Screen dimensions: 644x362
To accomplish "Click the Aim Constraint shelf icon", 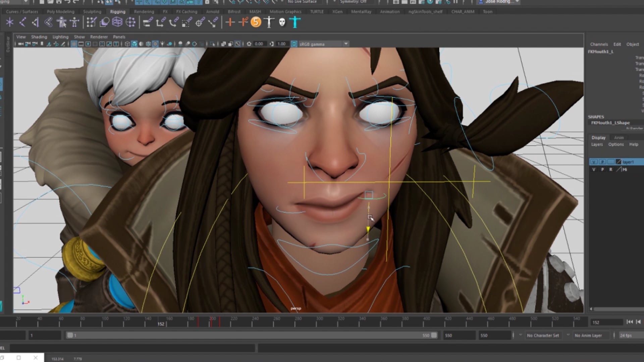I will [x=200, y=22].
